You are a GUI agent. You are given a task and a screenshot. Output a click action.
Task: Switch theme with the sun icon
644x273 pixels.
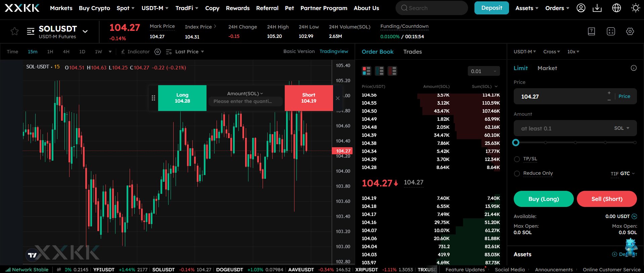coord(635,8)
